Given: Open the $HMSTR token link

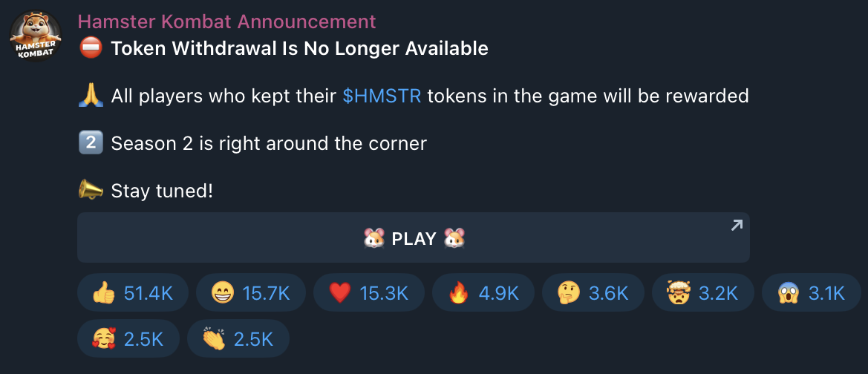Looking at the screenshot, I should pyautogui.click(x=382, y=96).
